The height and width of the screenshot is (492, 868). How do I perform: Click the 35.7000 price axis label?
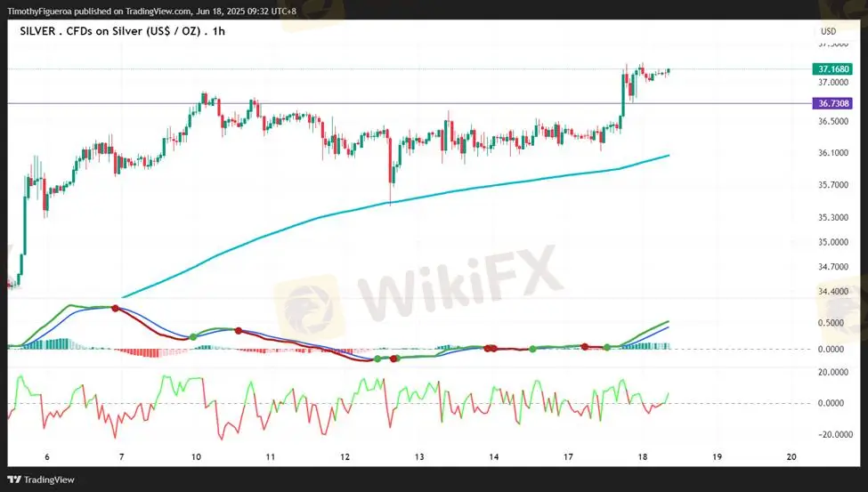click(x=833, y=185)
